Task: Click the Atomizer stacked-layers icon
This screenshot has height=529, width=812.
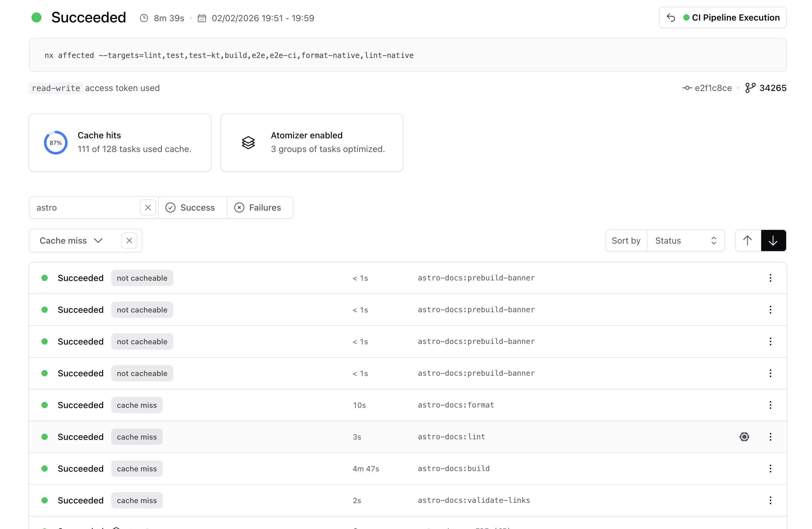Action: 248,143
